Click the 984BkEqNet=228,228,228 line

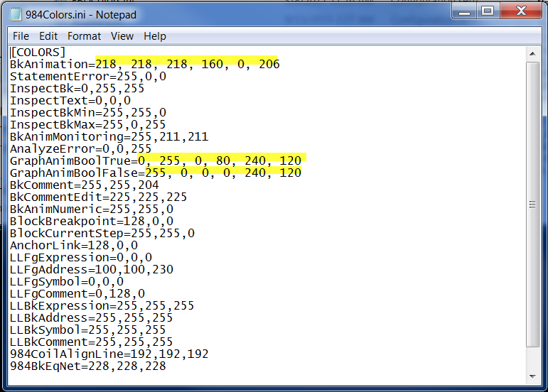tap(87, 366)
